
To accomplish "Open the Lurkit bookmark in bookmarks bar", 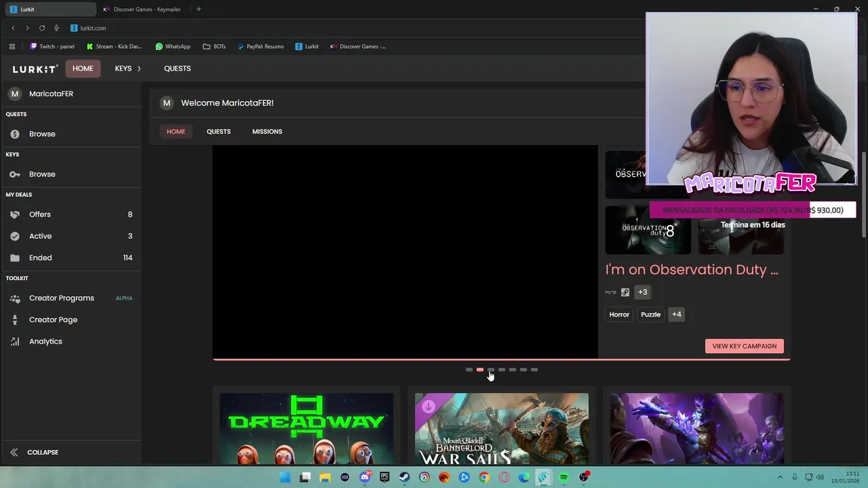I will [x=307, y=47].
